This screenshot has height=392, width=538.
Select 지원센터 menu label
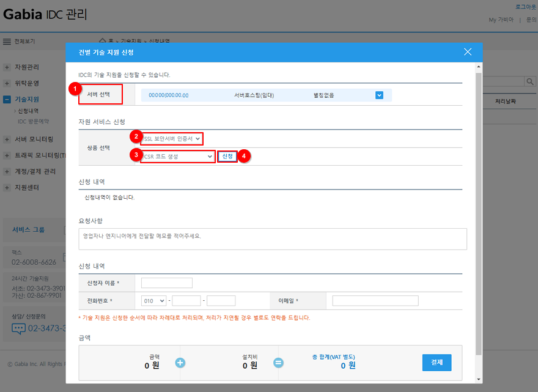[27, 187]
